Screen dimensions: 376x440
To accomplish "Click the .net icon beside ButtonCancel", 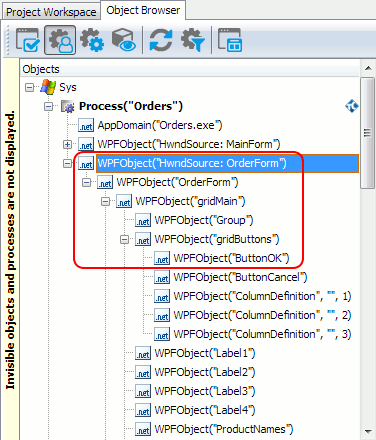I will 162,277.
